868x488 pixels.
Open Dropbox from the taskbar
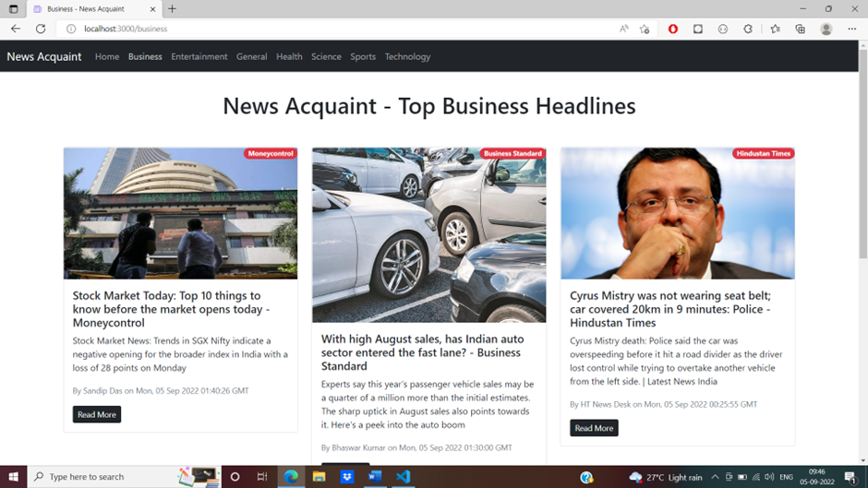(x=347, y=476)
